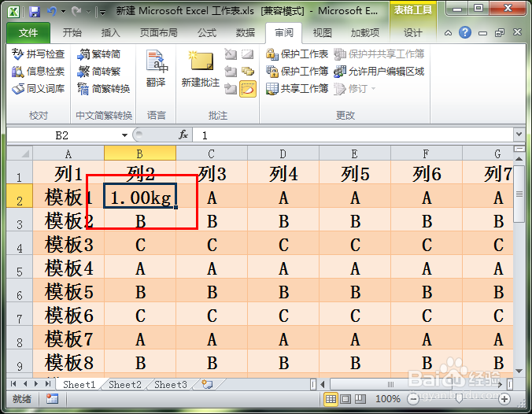
Task: Go to the first sheet navigation arrow
Action: (x=13, y=384)
